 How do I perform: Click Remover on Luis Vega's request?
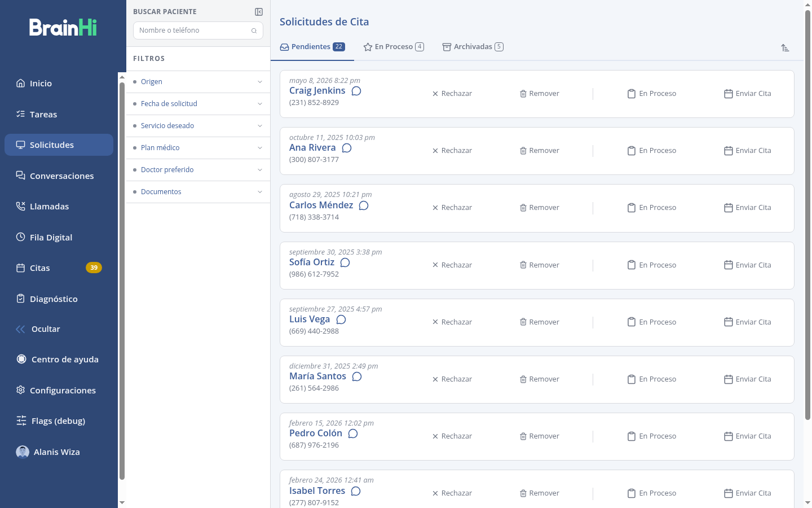point(540,322)
